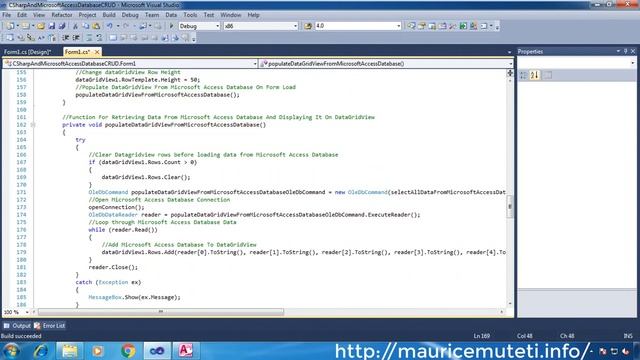The width and height of the screenshot is (640, 360).
Task: Start debugging with the green play icon
Action: [171, 26]
